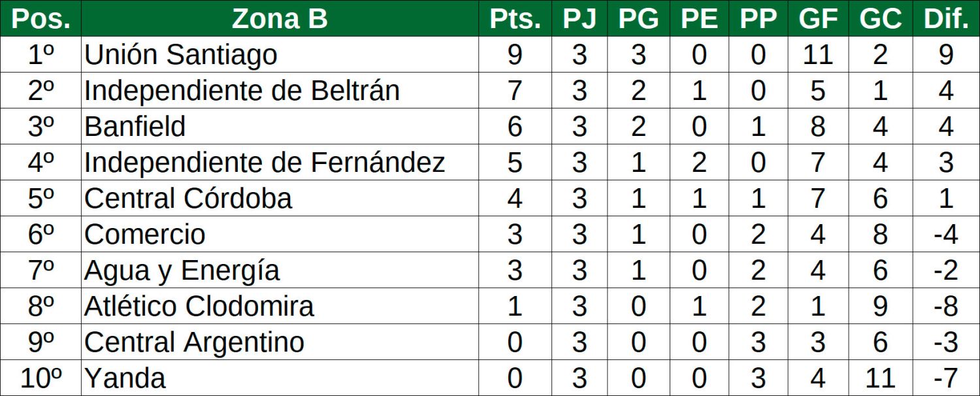Viewport: 980px width, 396px height.
Task: Select the PE column header
Action: 698,19
